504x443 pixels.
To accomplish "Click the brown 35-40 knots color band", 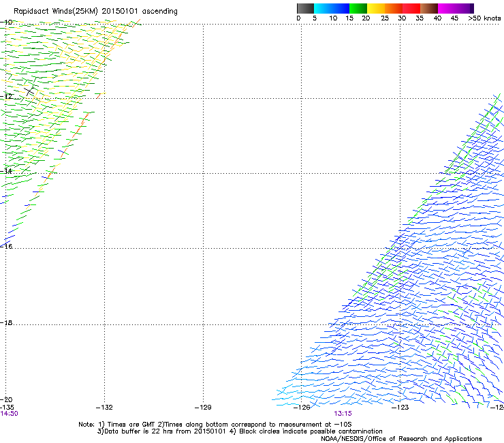I will (x=429, y=8).
